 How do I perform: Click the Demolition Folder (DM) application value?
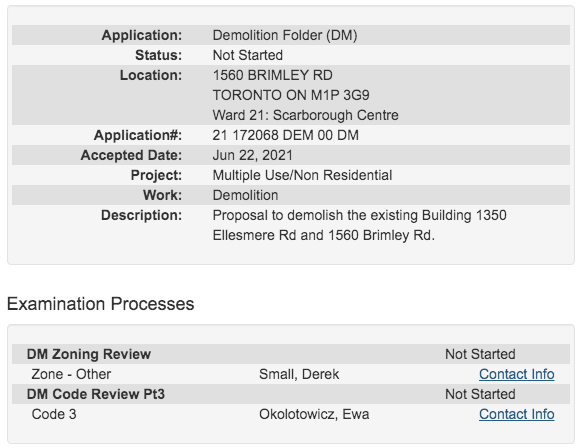[x=285, y=35]
